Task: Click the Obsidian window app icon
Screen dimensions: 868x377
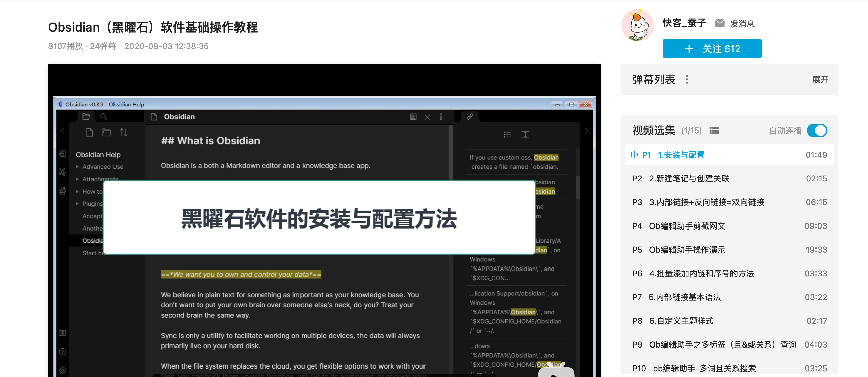Action: pos(61,104)
